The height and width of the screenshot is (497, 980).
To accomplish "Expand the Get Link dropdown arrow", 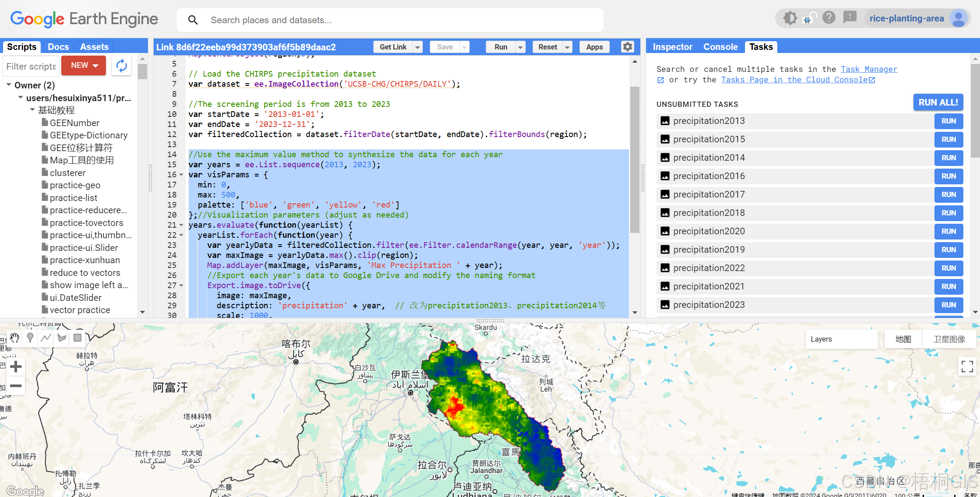I will tap(418, 47).
